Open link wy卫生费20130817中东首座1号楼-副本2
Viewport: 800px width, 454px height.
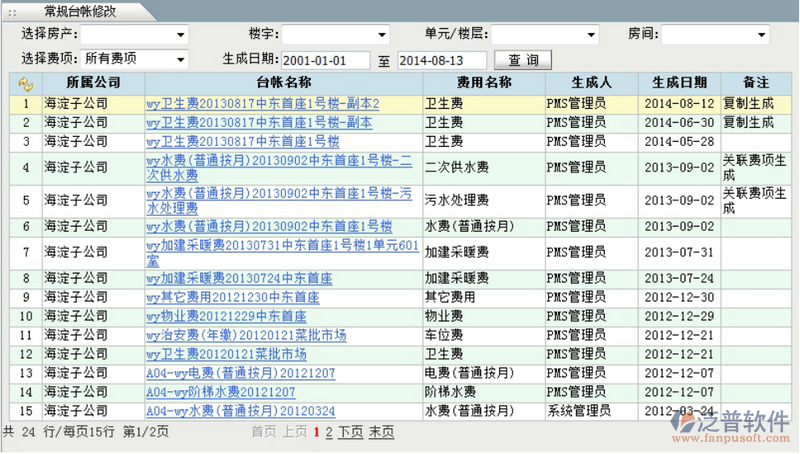(263, 103)
